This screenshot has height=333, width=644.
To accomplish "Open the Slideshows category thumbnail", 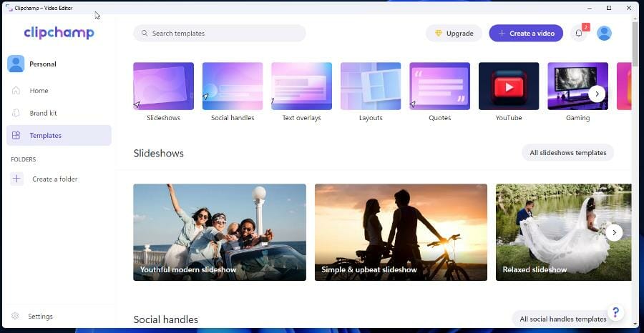I will 163,86.
